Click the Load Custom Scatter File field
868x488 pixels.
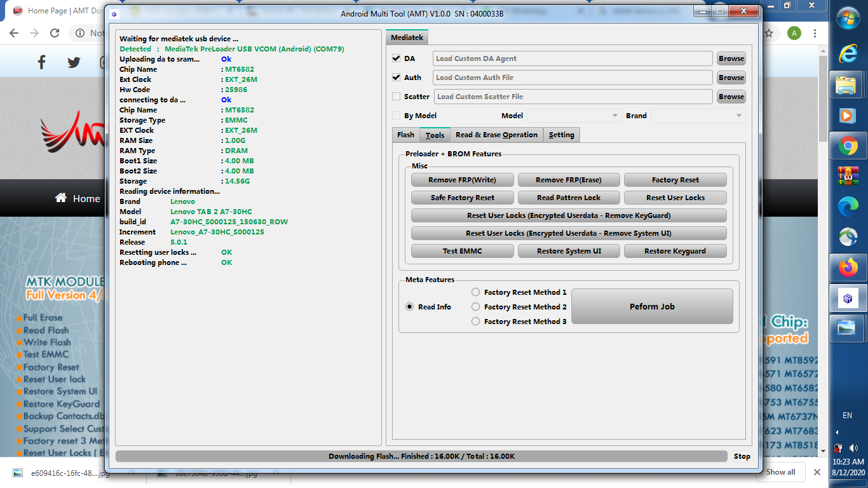coord(573,97)
